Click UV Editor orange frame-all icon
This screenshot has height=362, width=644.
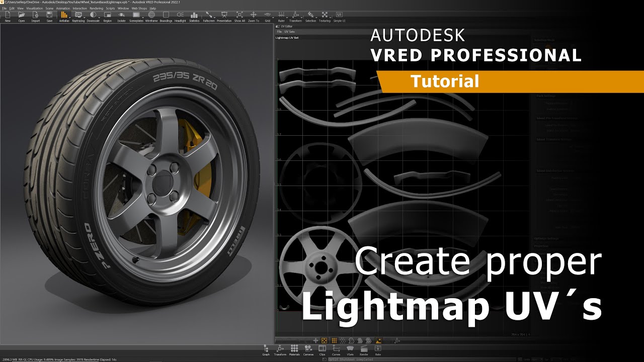[x=324, y=341]
